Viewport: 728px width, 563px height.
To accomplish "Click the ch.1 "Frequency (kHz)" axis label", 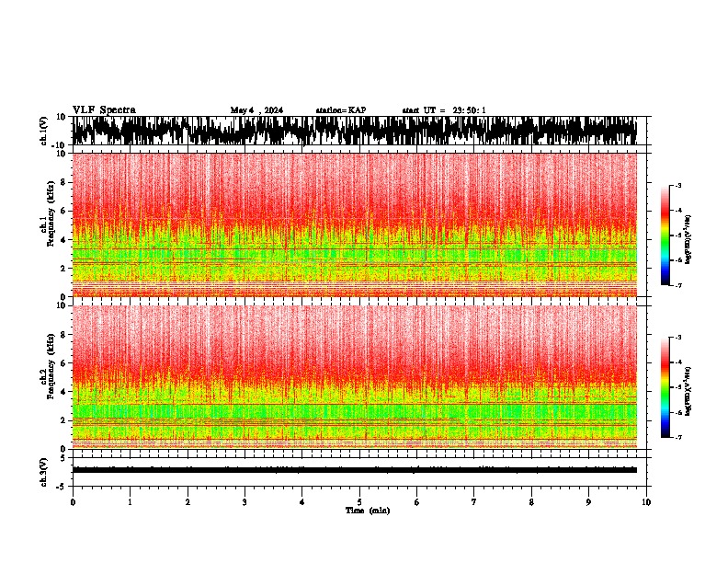I will [51, 213].
